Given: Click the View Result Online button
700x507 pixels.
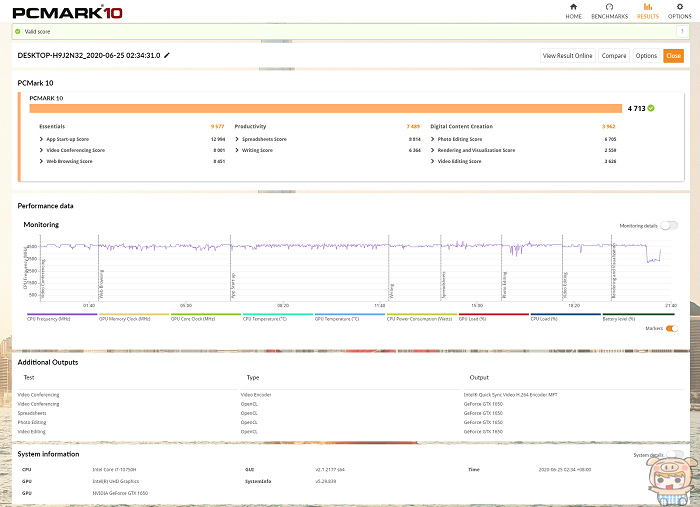Looking at the screenshot, I should pyautogui.click(x=567, y=56).
